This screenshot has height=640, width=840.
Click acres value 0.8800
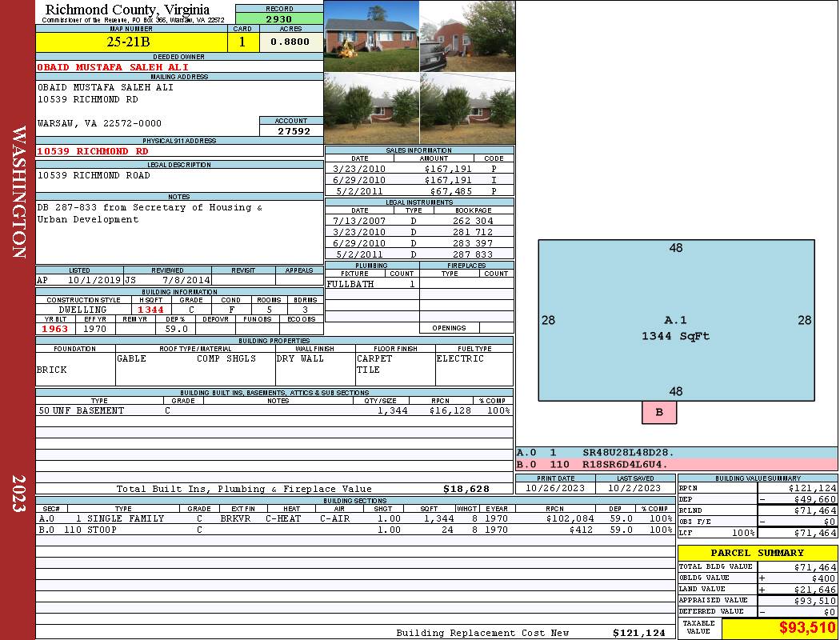(290, 42)
